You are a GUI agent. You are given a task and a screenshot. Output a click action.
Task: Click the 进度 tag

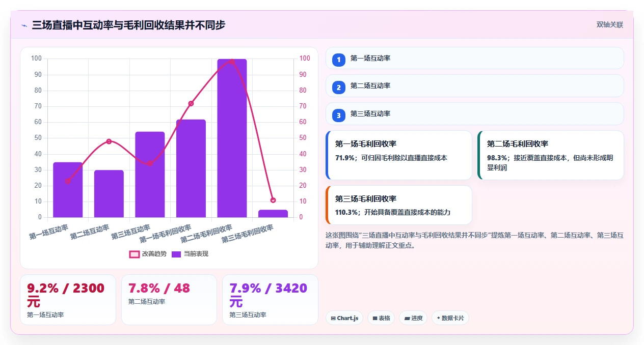click(413, 318)
